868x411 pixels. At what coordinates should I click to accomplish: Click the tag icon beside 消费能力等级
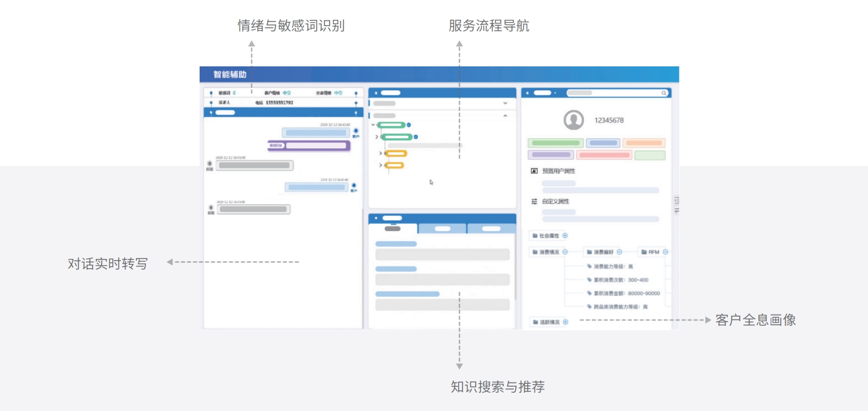(x=589, y=267)
